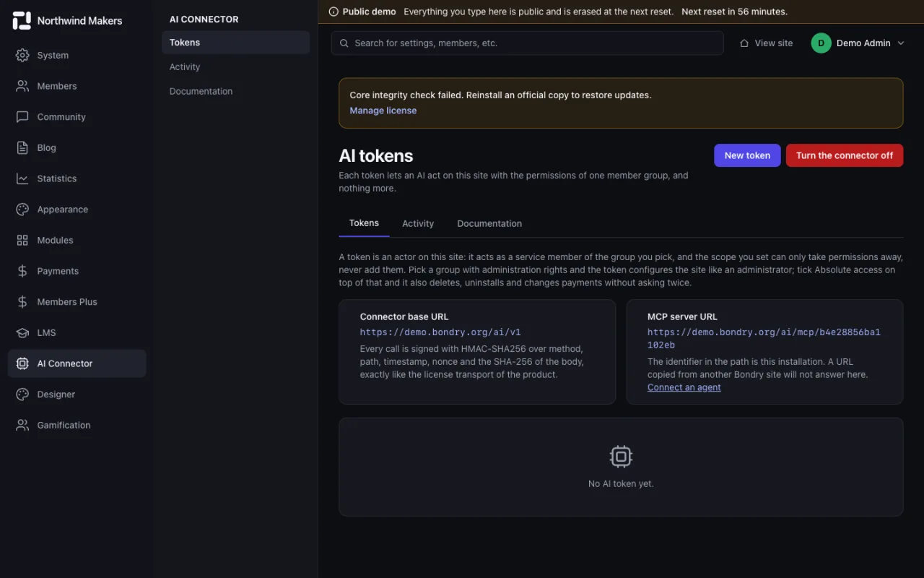The width and height of the screenshot is (924, 578).
Task: Create a token with the New token button
Action: [x=747, y=155]
